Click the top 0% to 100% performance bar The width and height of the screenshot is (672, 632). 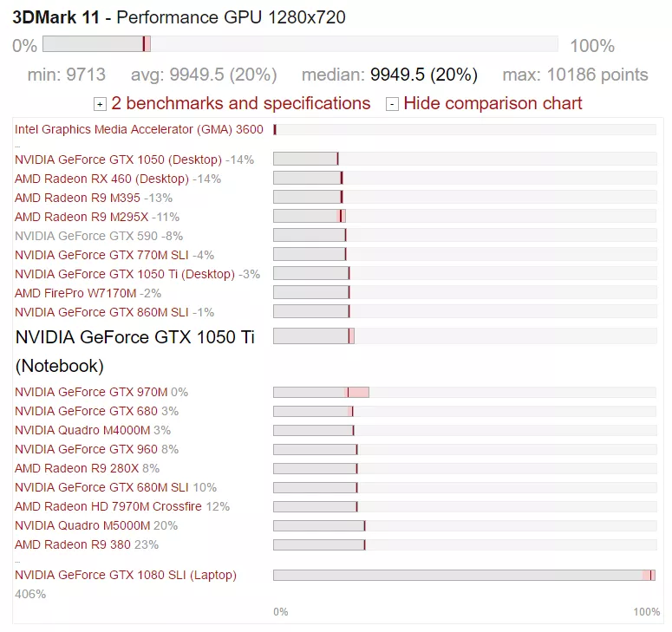point(299,44)
